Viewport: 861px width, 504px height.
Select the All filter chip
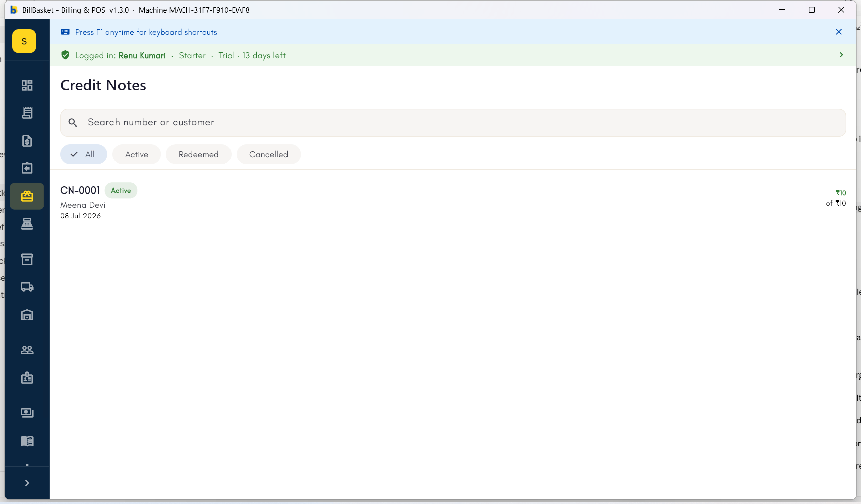(x=84, y=154)
